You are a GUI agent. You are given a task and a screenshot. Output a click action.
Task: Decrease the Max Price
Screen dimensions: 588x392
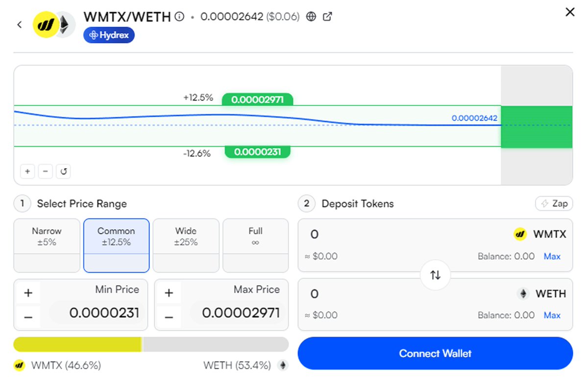click(x=169, y=317)
